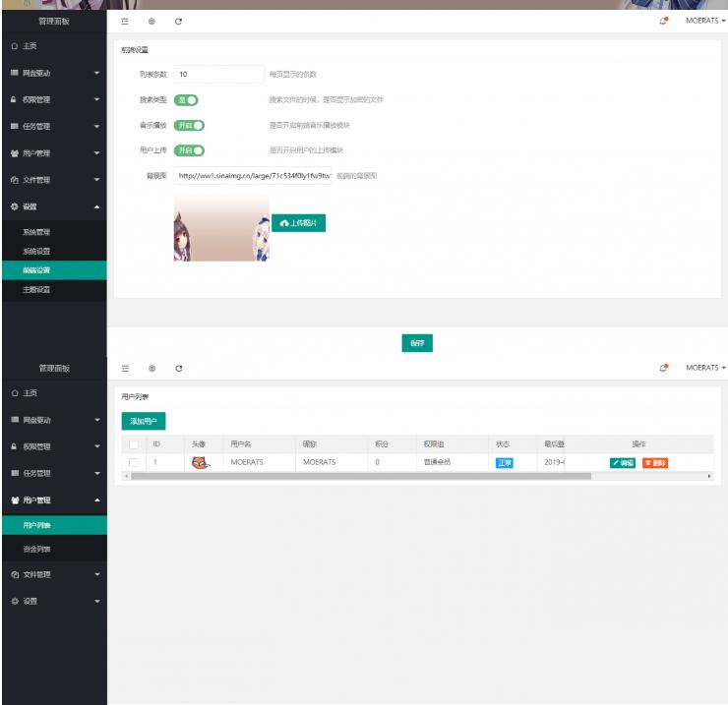Click the 设置 gear icon in upper sidebar
The image size is (728, 705).
coord(15,206)
